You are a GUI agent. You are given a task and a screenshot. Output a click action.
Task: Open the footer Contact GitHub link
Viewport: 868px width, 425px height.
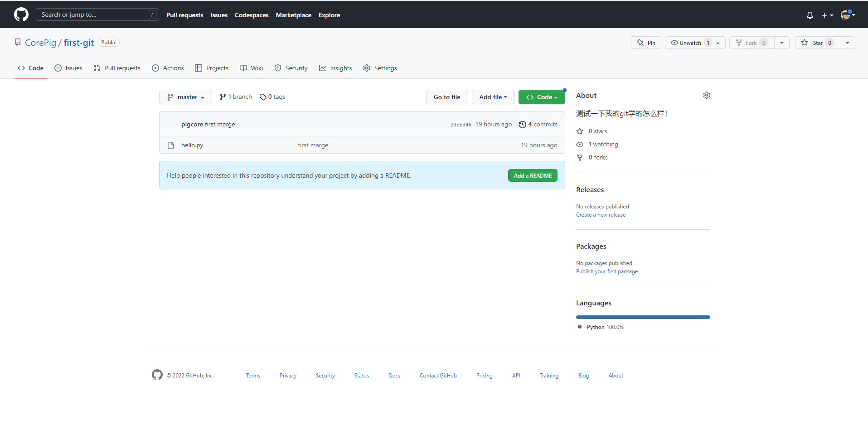point(438,376)
